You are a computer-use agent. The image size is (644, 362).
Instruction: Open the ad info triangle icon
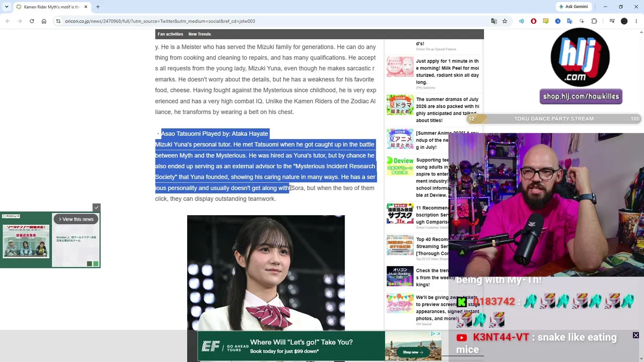pyautogui.click(x=433, y=334)
